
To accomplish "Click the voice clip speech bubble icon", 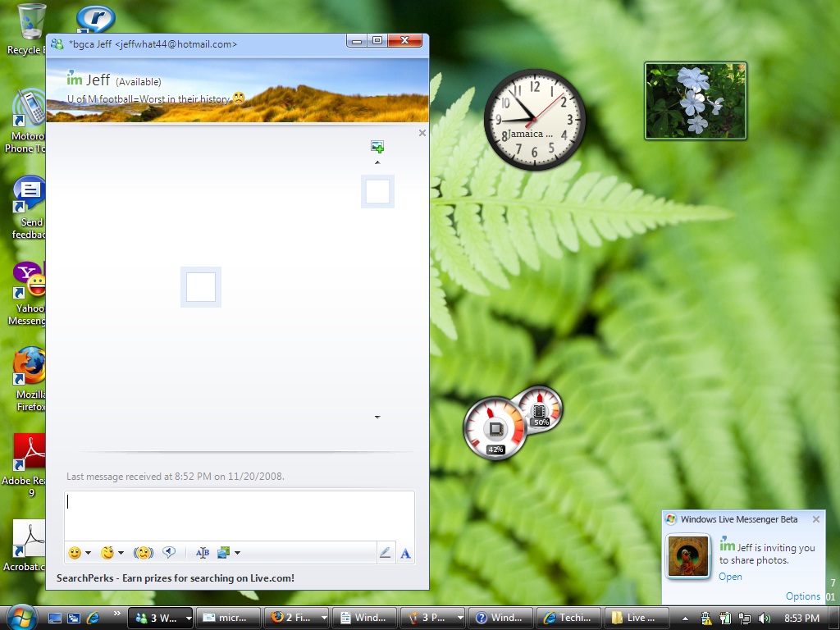I will [x=169, y=552].
